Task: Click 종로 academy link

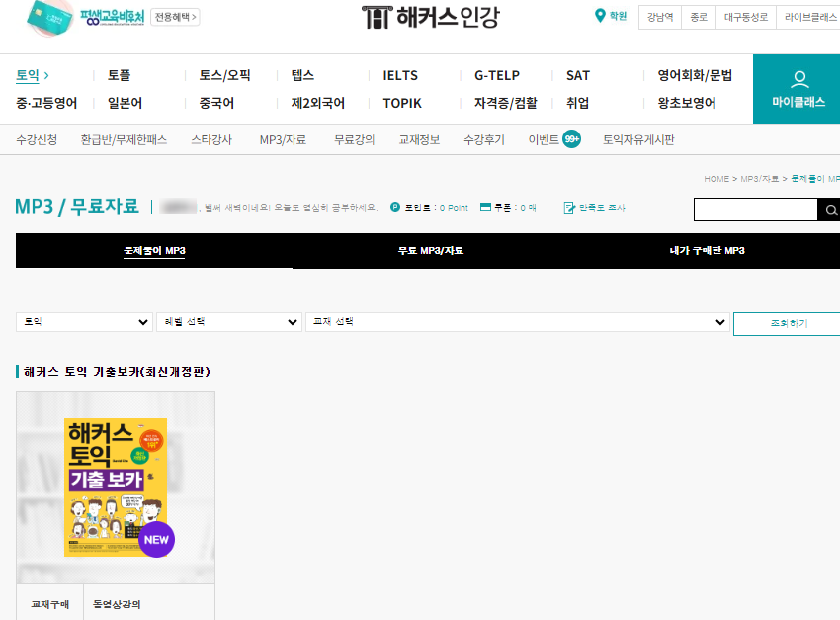Action: coord(699,17)
